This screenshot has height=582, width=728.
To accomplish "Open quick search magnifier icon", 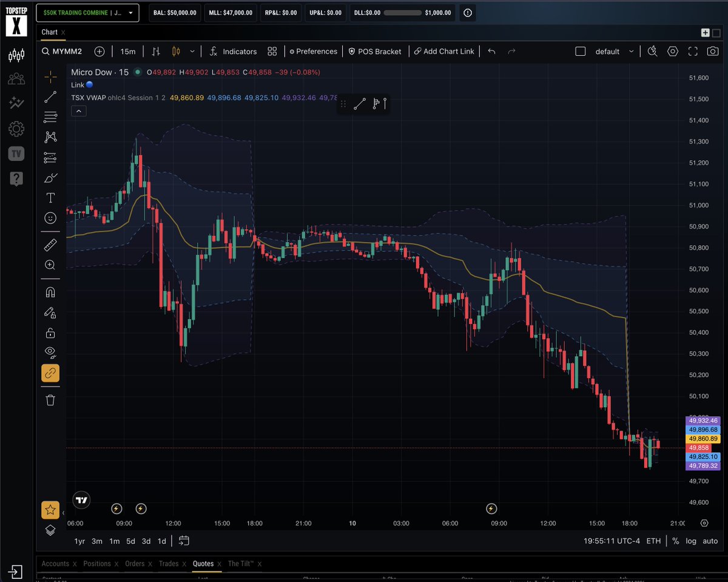I will pos(652,52).
